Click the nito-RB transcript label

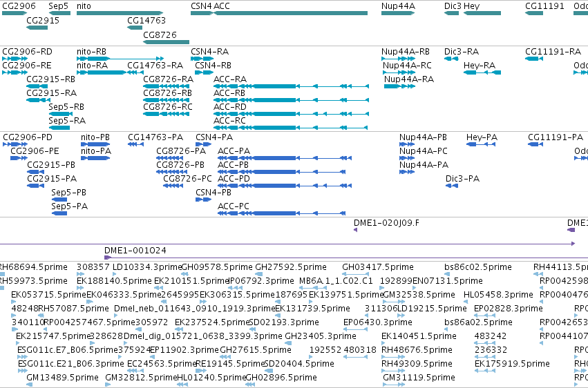[x=91, y=51]
